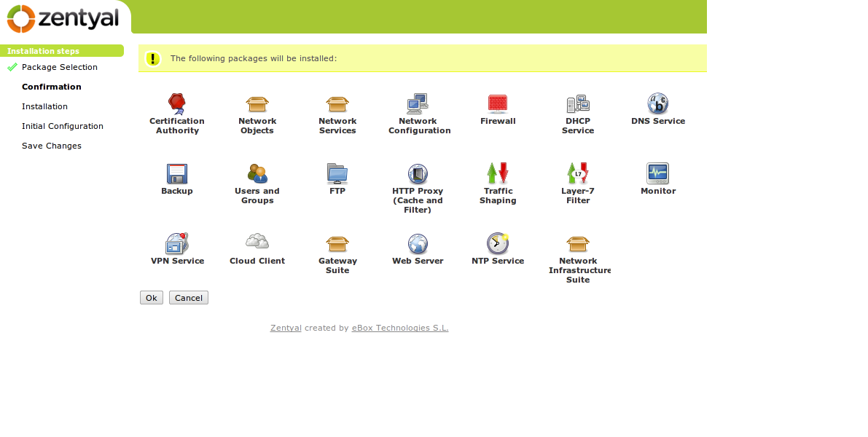868x437 pixels.
Task: Select the Cloud Client icon
Action: [x=257, y=242]
